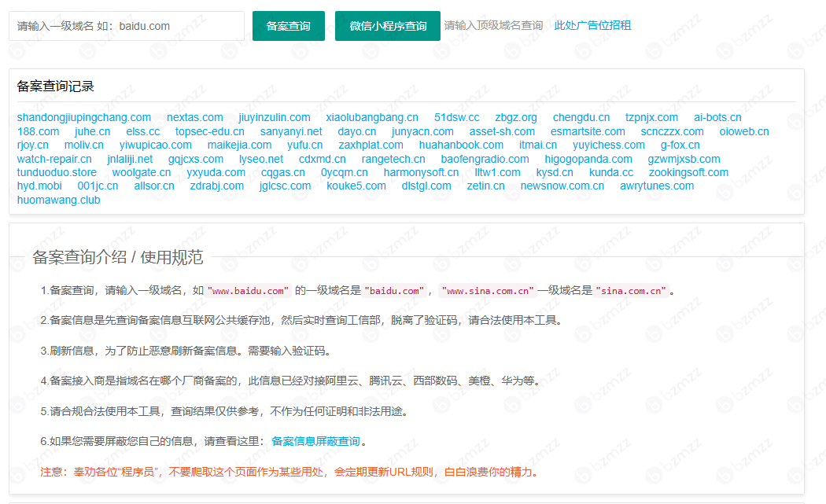Click yiwupicao.com link
This screenshot has width=826, height=504.
[x=156, y=145]
